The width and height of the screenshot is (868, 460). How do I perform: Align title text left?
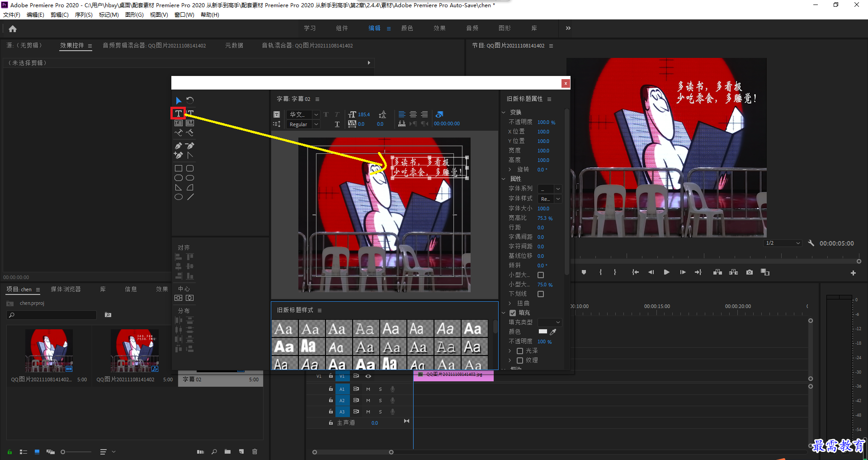point(401,114)
